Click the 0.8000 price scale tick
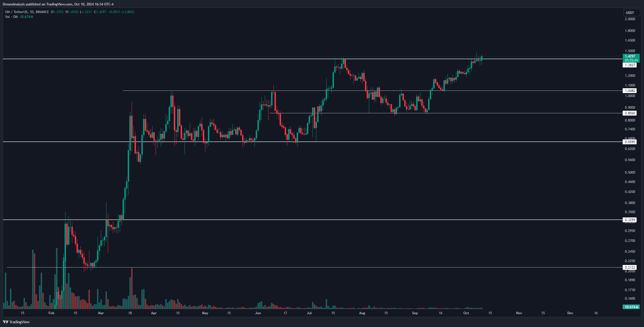The image size is (644, 327). point(630,120)
